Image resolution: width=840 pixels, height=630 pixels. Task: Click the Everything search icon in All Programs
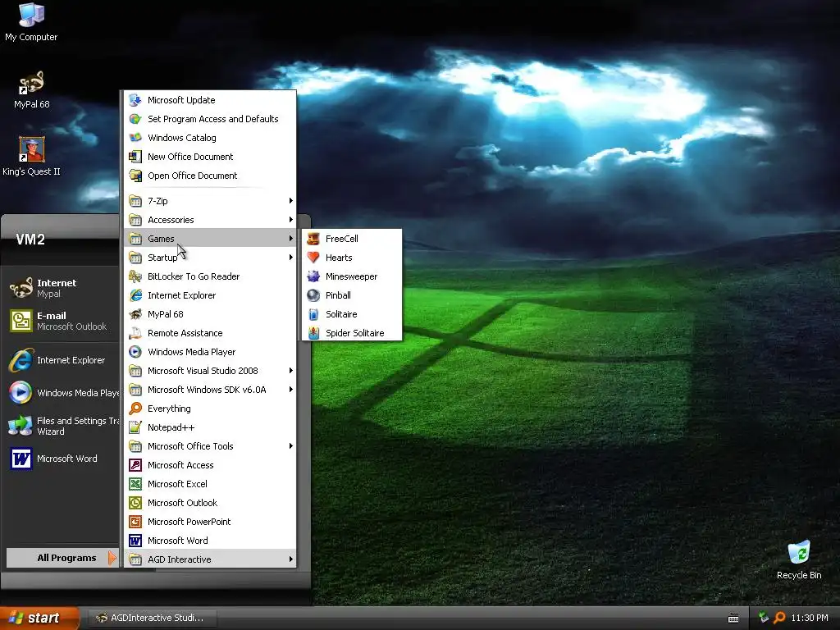tap(135, 409)
